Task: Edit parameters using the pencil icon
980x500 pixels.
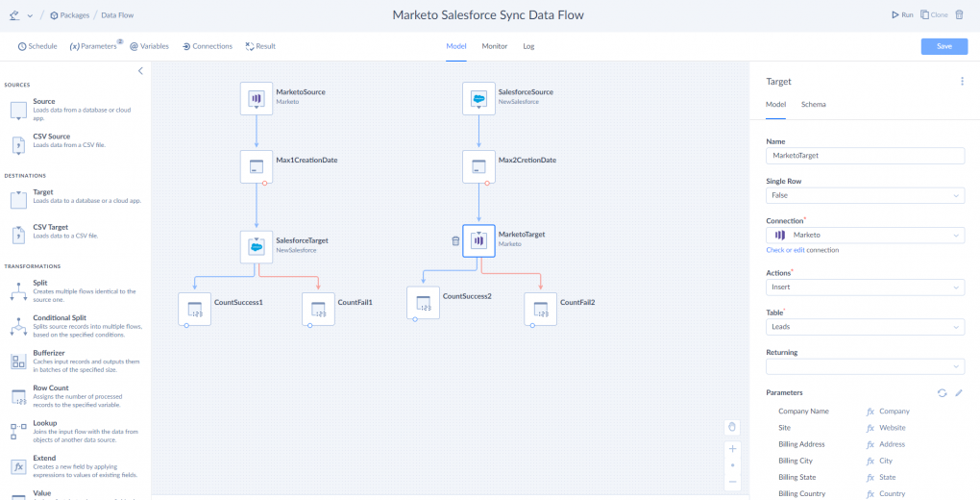Action: click(x=959, y=393)
